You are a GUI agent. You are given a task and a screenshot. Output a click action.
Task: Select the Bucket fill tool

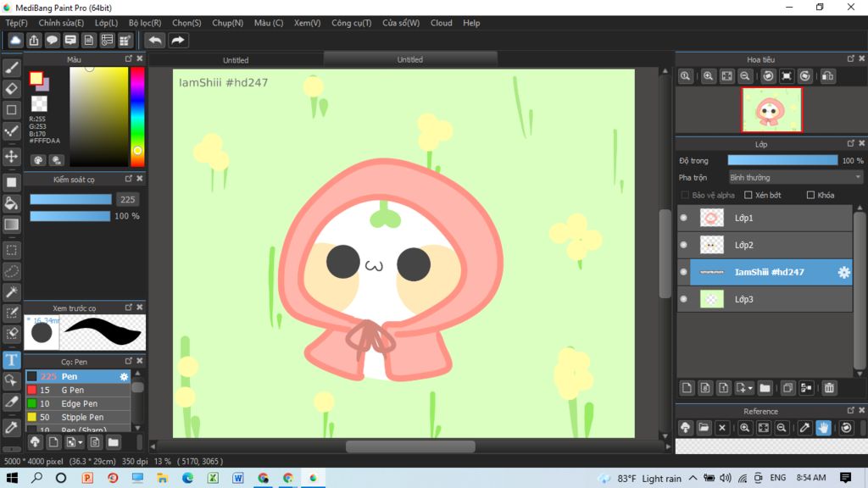(x=12, y=203)
